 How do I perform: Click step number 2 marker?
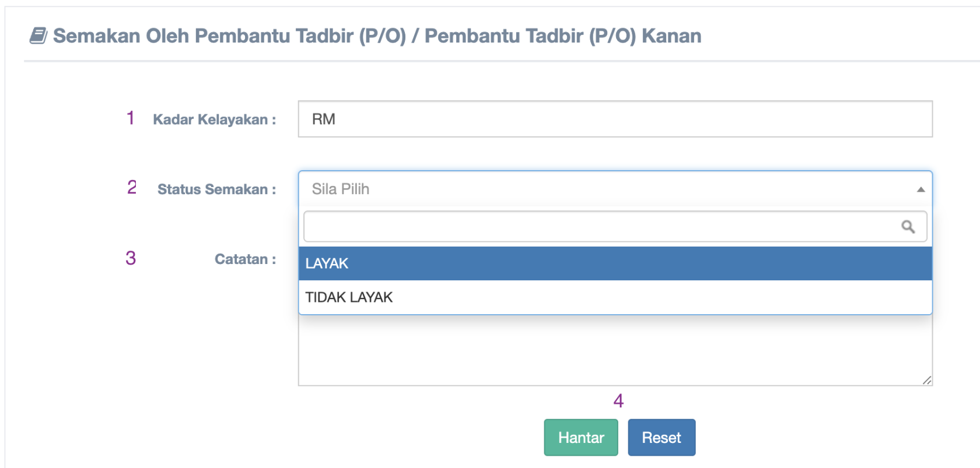[x=132, y=188]
